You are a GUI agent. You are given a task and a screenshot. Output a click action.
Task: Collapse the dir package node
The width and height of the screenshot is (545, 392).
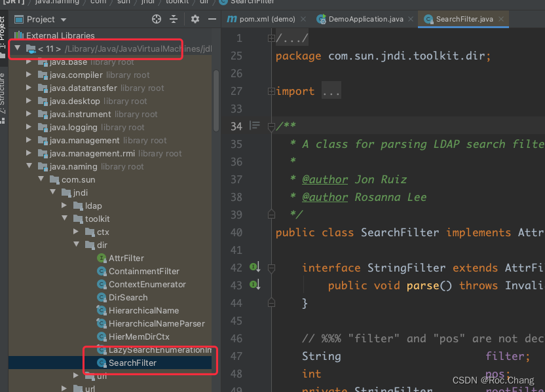point(77,244)
